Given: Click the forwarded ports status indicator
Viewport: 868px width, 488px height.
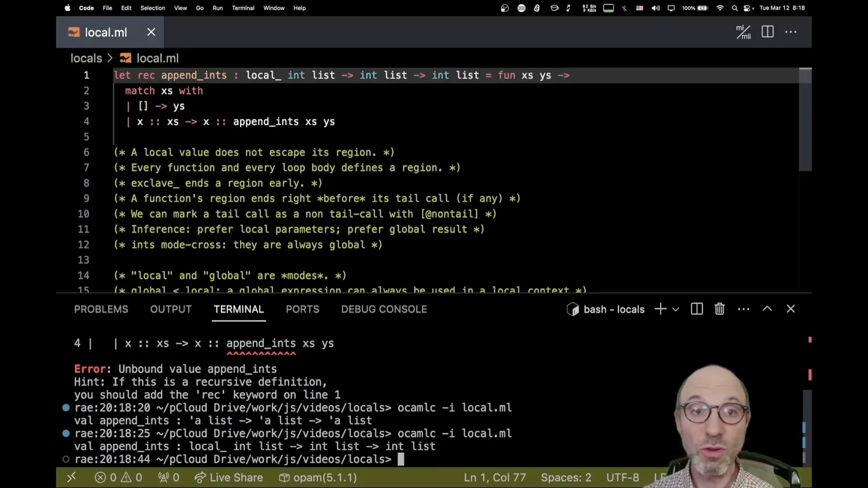Looking at the screenshot, I should click(168, 477).
